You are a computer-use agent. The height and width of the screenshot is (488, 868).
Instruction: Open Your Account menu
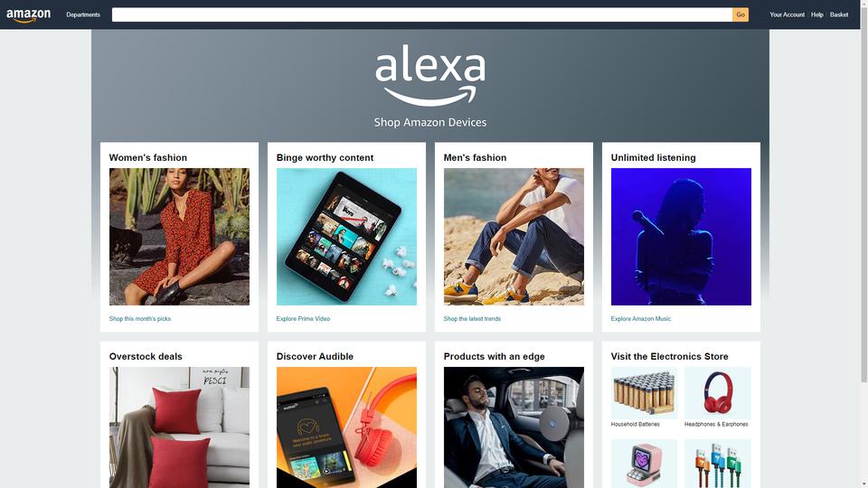coord(787,15)
